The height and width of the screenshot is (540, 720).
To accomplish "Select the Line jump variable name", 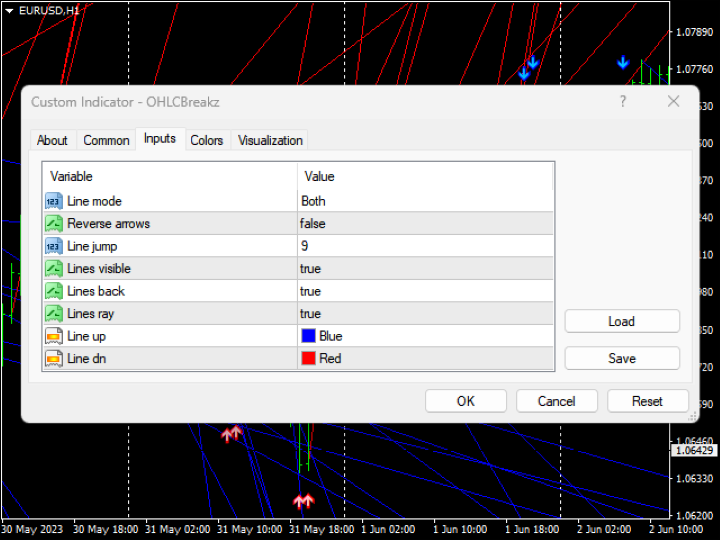I will coord(92,246).
